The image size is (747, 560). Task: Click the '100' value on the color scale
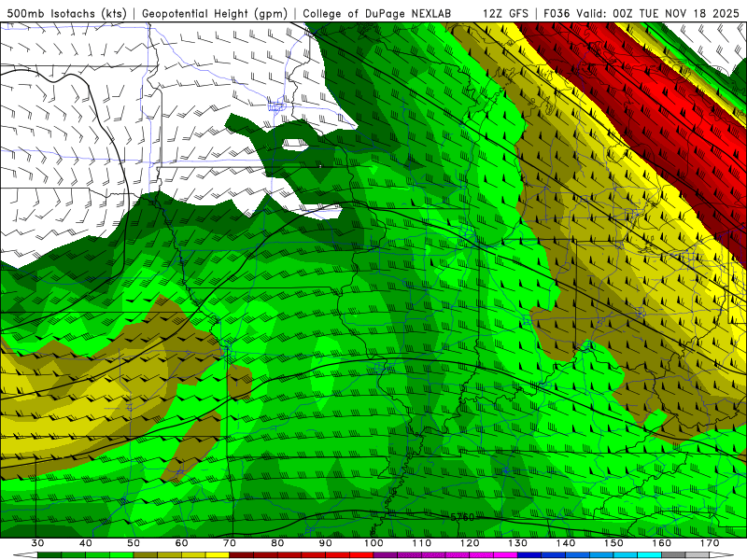pos(373,543)
